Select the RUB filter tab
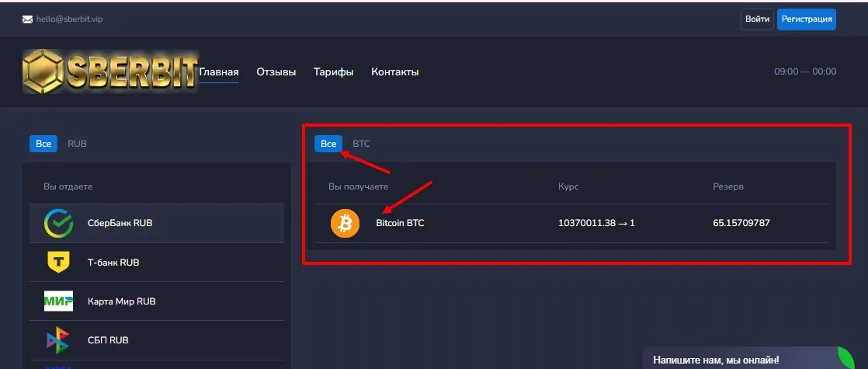This screenshot has width=868, height=369. 77,144
